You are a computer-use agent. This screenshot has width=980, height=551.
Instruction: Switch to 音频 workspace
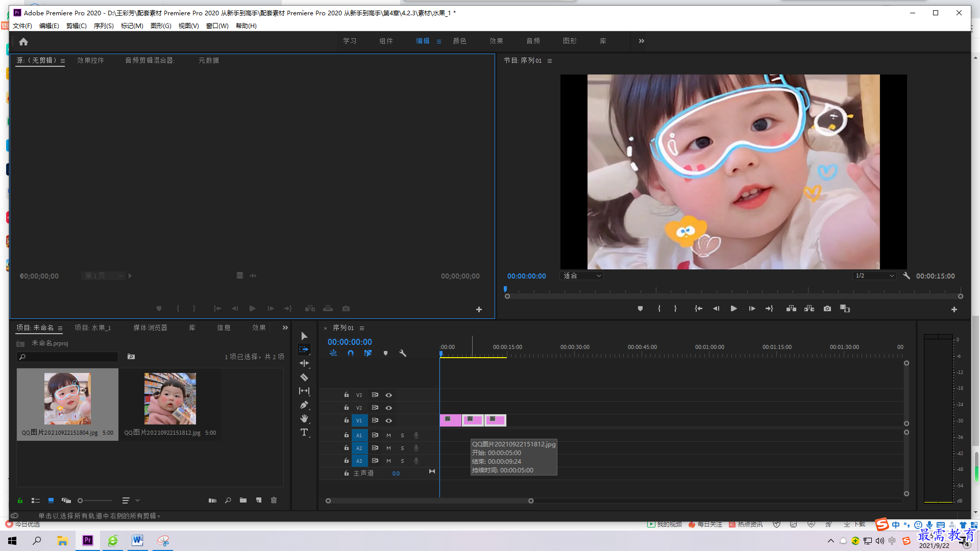[533, 41]
